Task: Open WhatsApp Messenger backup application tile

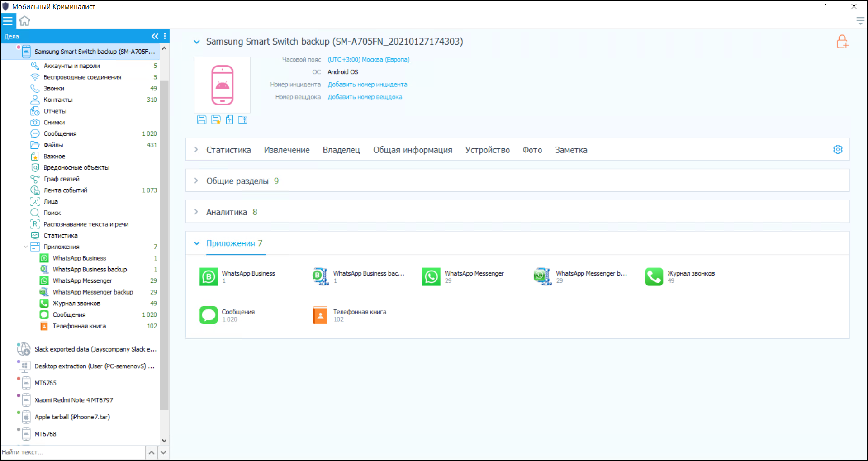Action: pyautogui.click(x=581, y=277)
